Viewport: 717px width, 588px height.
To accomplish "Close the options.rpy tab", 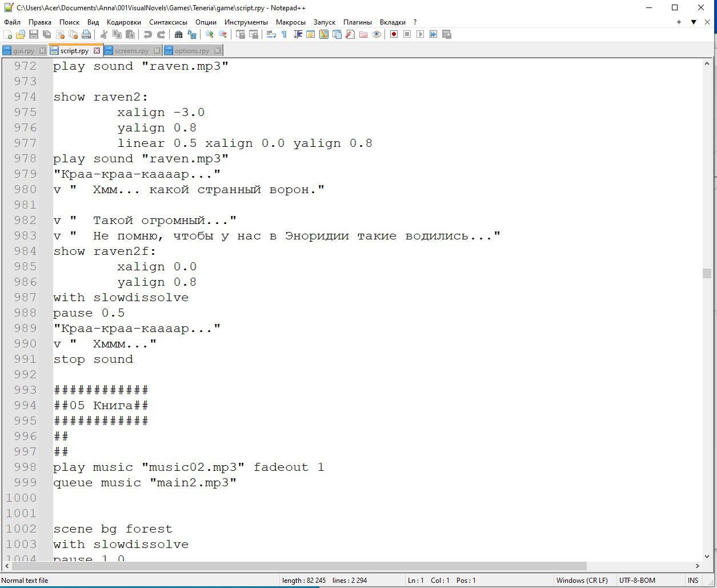I will [x=217, y=51].
